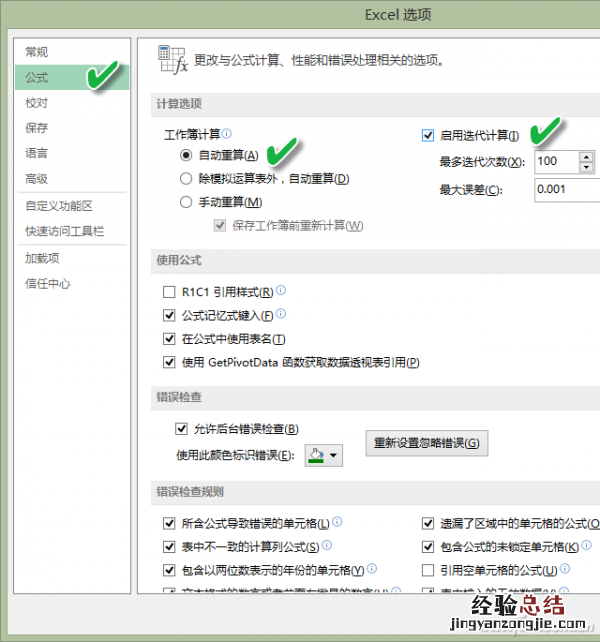Open the 加载项 category
Viewport: 600px width, 642px height.
(x=72, y=258)
